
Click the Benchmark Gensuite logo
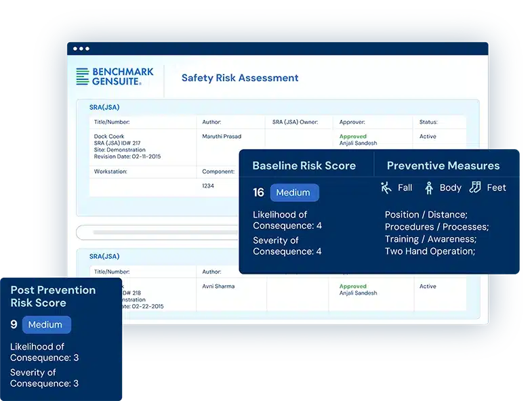click(115, 77)
